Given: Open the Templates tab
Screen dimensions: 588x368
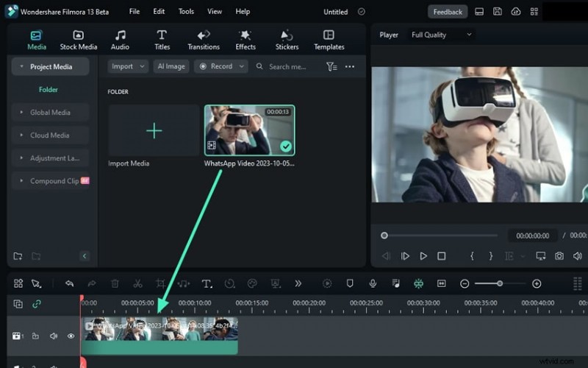Looking at the screenshot, I should tap(329, 40).
